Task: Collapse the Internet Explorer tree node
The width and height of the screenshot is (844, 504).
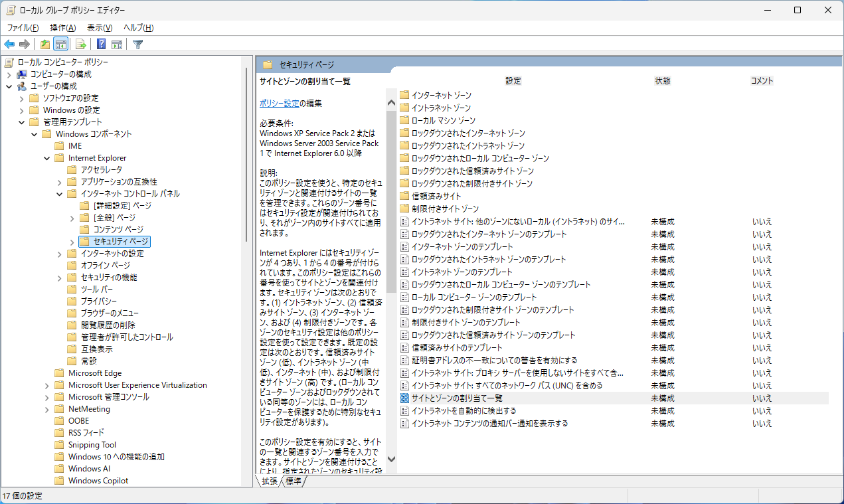Action: click(47, 158)
